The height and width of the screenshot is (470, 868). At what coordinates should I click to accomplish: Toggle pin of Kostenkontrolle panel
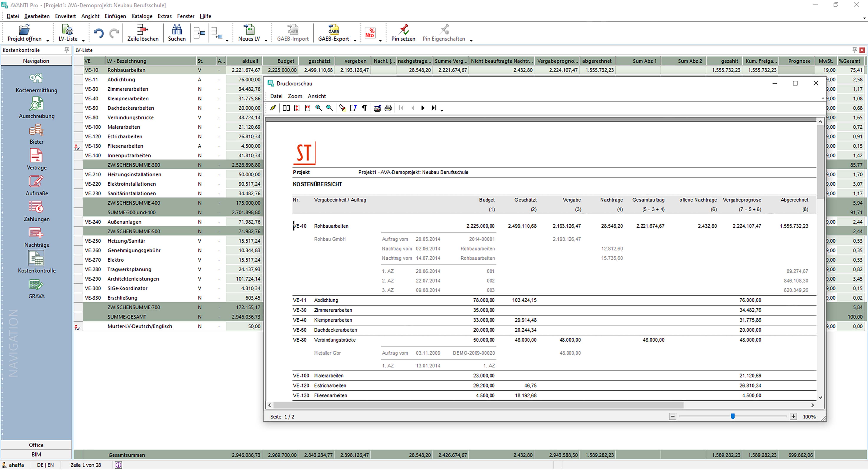(x=67, y=50)
